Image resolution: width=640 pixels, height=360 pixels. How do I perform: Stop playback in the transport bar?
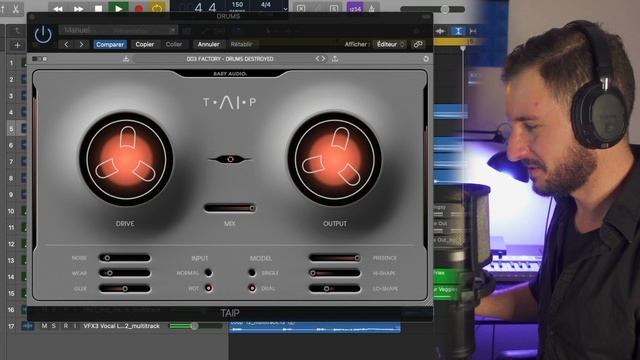tap(98, 9)
